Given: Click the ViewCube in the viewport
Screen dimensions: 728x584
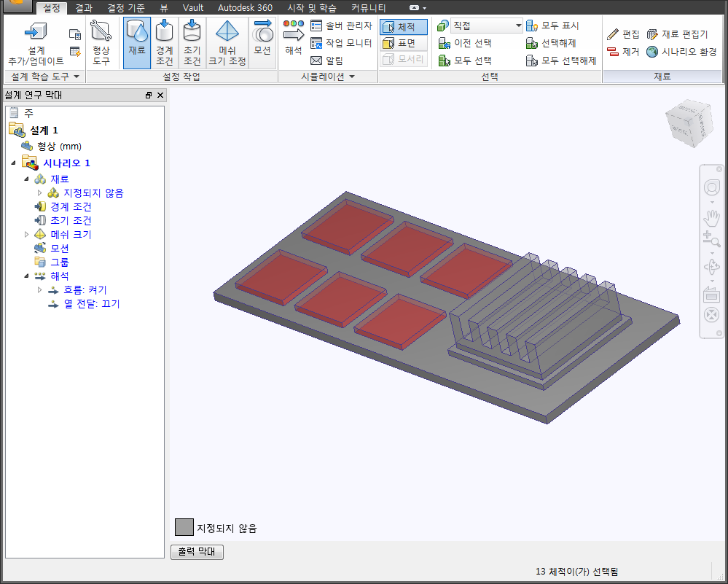Looking at the screenshot, I should pyautogui.click(x=689, y=124).
